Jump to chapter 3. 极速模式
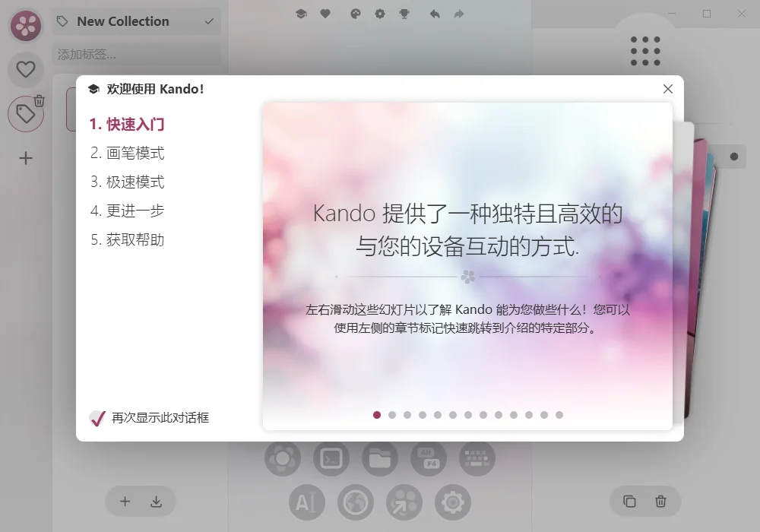Viewport: 760px width, 532px height. (127, 182)
